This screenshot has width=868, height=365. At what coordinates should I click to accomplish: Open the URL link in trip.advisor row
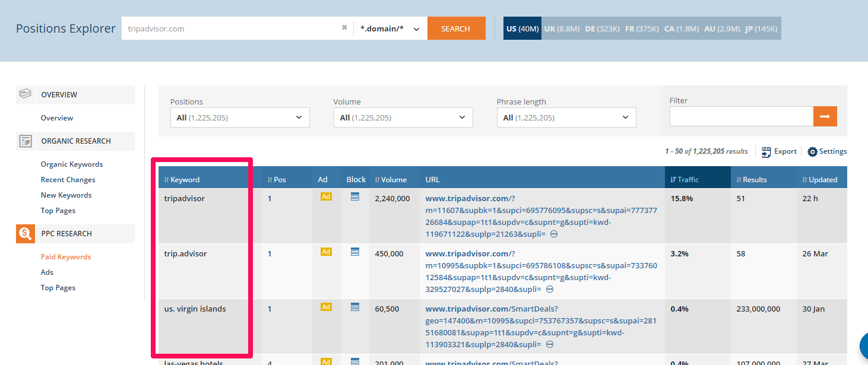pyautogui.click(x=541, y=271)
